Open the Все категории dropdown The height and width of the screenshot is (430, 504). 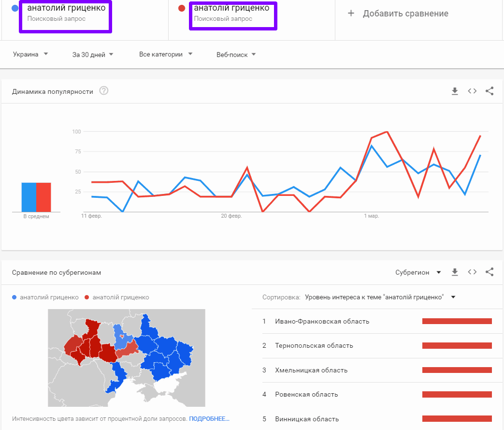(x=165, y=55)
